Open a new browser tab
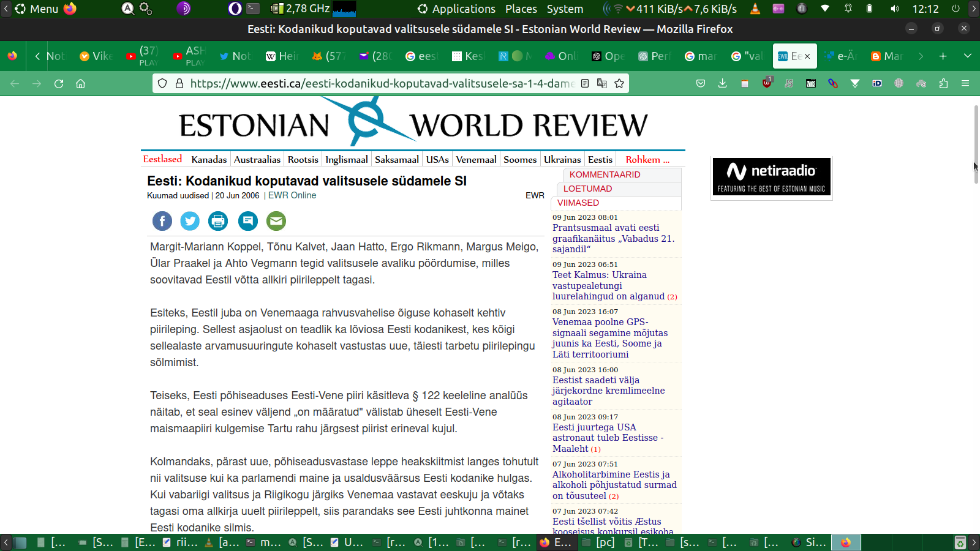The height and width of the screenshot is (551, 980). click(x=943, y=56)
